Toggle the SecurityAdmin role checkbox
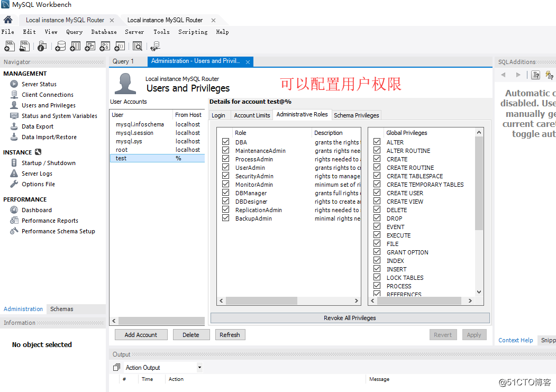 click(225, 176)
